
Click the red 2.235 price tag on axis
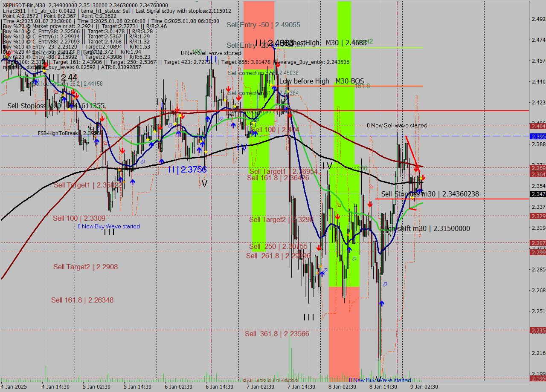pyautogui.click(x=538, y=330)
